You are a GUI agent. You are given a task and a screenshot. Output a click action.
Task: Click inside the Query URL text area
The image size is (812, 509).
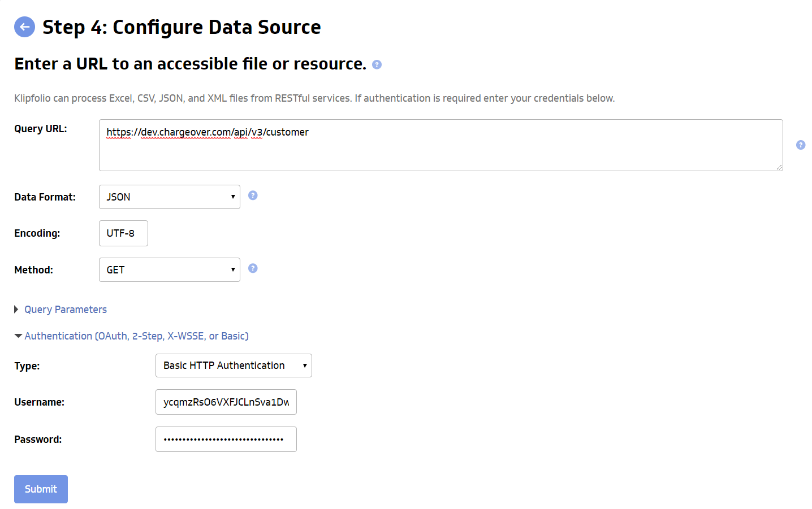(441, 145)
